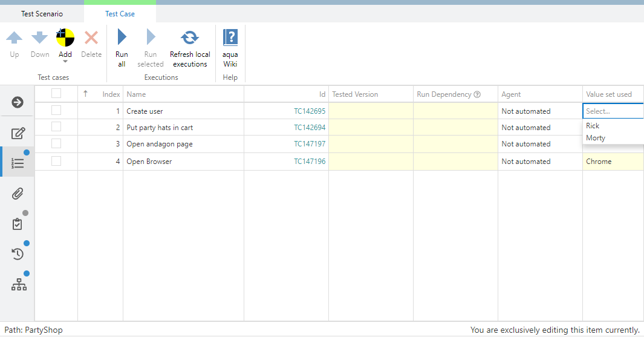Toggle the select-all header checkbox
Viewport: 644px width, 337px height.
tap(56, 94)
